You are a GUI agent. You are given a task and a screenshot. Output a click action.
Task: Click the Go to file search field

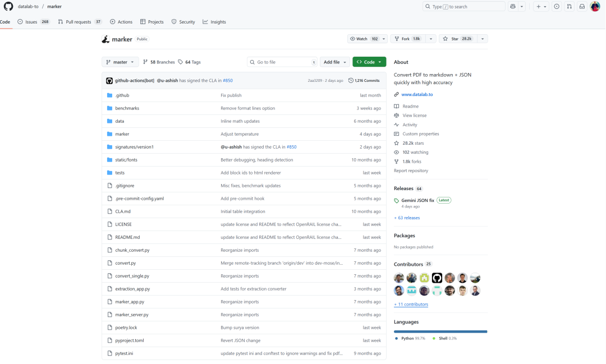click(282, 62)
